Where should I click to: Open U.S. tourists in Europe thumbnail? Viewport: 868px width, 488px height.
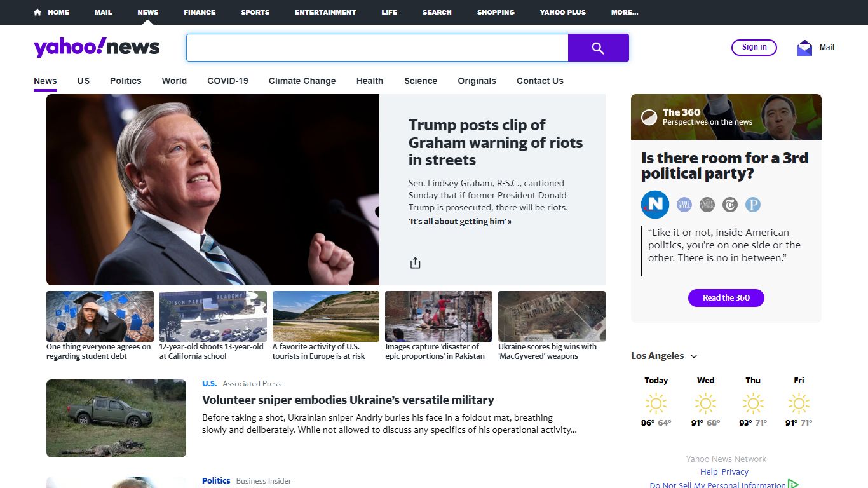point(326,316)
